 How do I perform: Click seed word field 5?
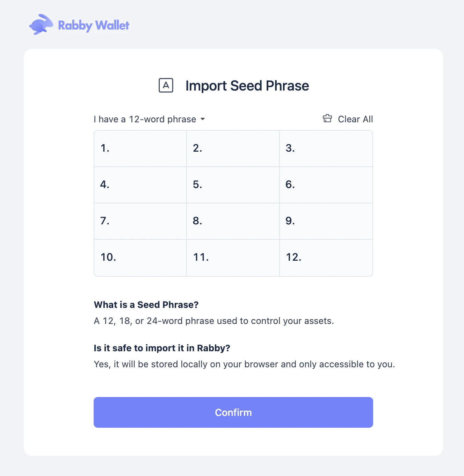233,185
